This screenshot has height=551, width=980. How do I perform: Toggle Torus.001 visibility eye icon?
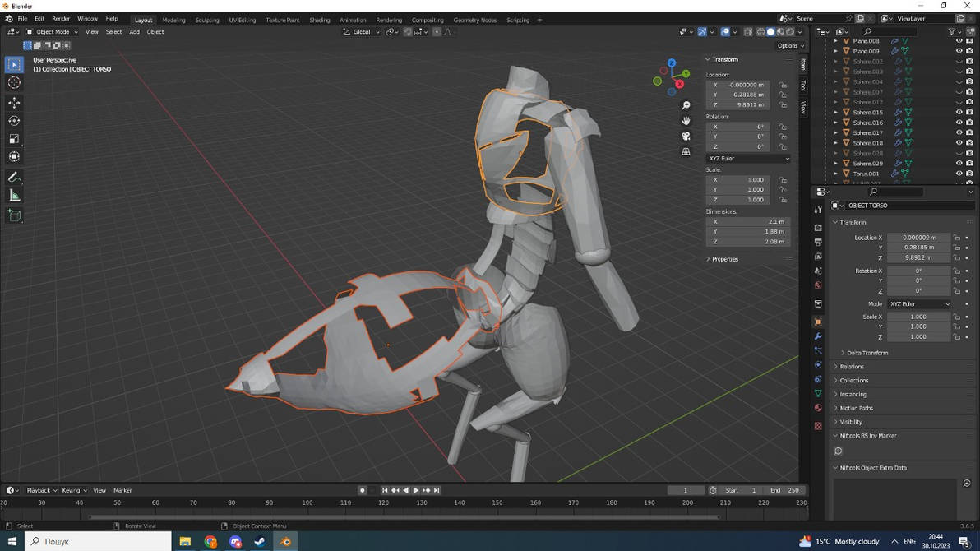[x=959, y=174]
